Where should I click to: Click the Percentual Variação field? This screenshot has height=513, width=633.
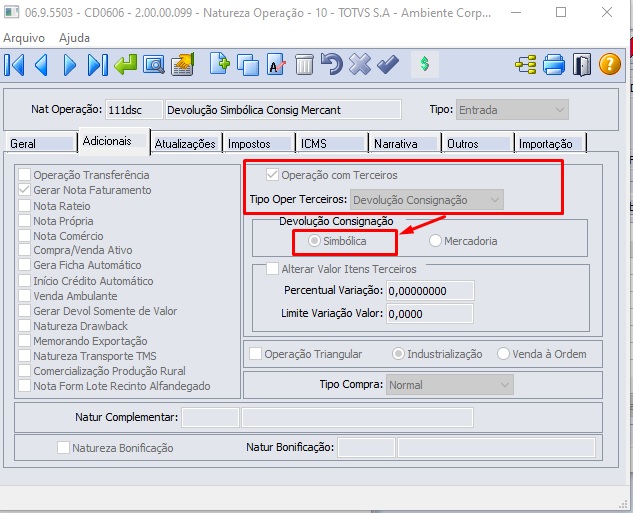(x=430, y=291)
